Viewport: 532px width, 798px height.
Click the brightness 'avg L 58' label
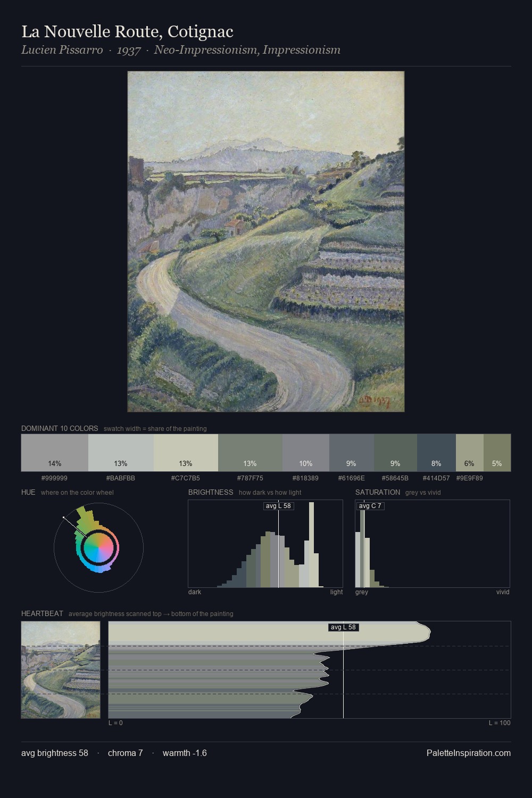278,506
